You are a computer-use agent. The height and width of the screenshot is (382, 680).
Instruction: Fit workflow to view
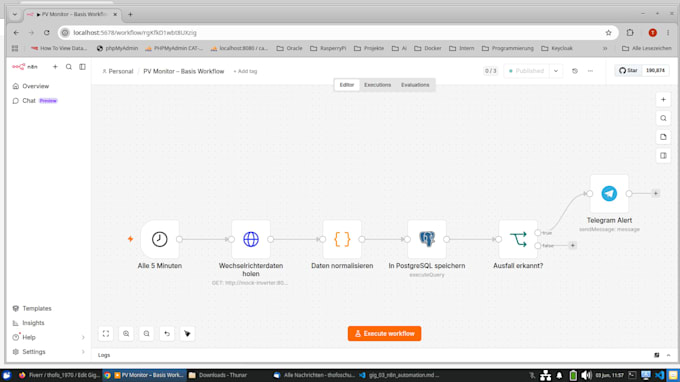[x=106, y=333]
